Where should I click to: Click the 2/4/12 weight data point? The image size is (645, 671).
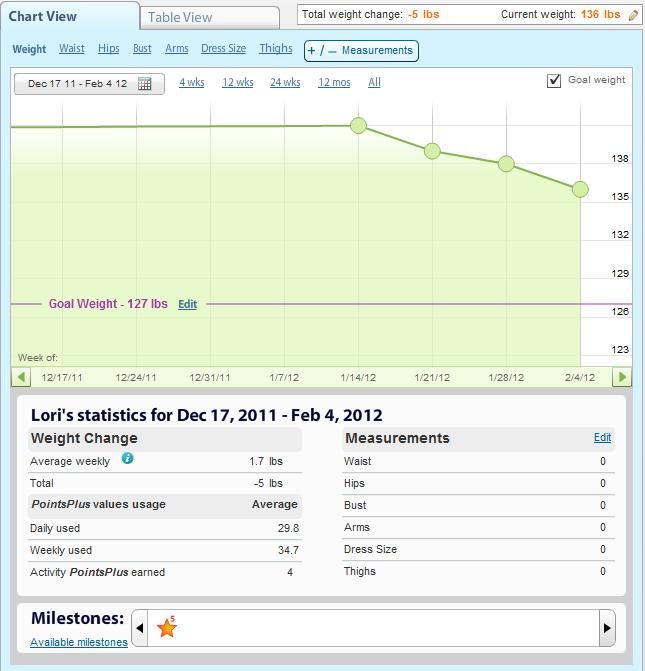pyautogui.click(x=580, y=190)
